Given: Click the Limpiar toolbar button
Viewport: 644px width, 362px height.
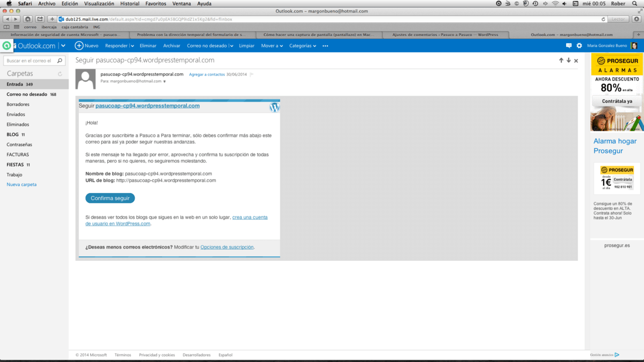Looking at the screenshot, I should pyautogui.click(x=247, y=46).
